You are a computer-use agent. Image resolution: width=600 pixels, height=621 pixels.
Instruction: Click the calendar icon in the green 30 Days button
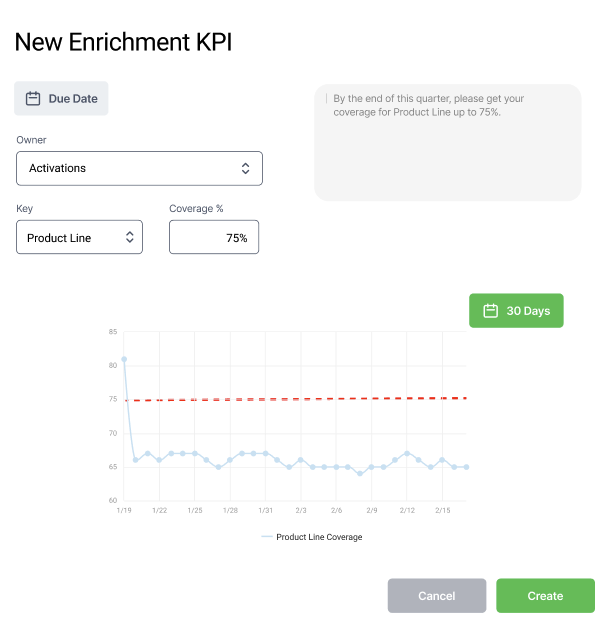[490, 311]
